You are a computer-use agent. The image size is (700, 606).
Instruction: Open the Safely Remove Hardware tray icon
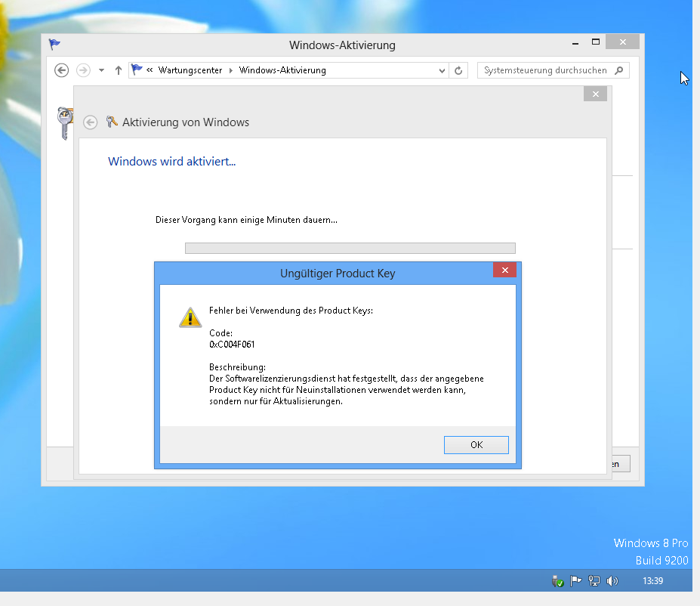pos(557,581)
